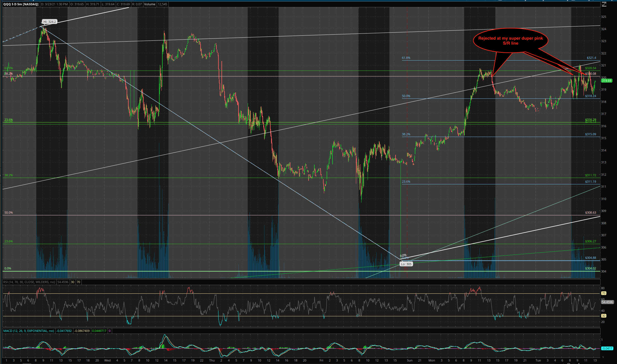Click the Thu label on time axis
The height and width of the screenshot is (364, 617).
click(212, 360)
